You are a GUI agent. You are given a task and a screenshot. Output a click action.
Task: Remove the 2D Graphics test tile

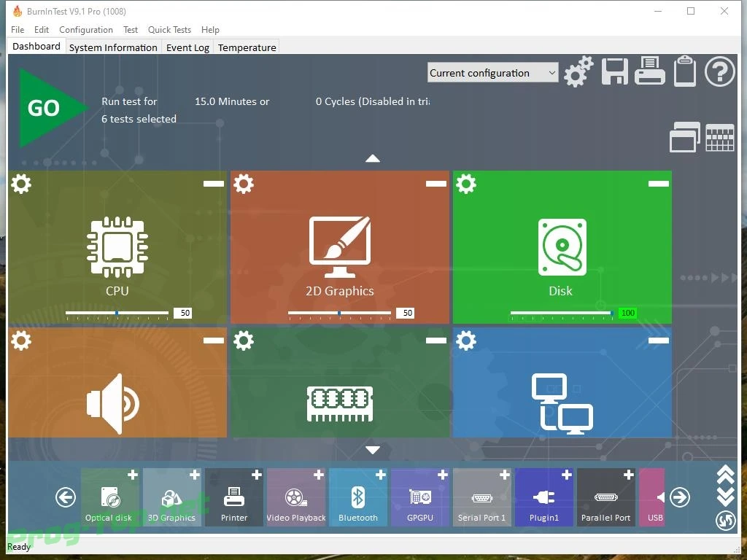pos(436,184)
